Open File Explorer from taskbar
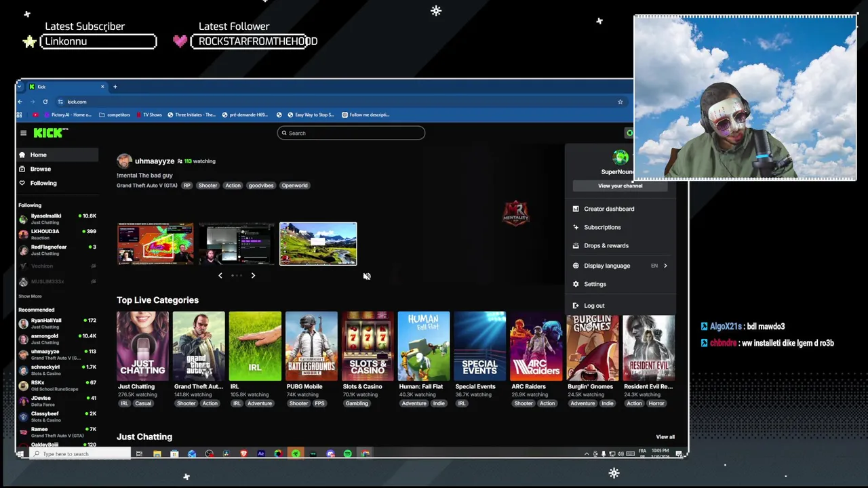 coord(157,453)
